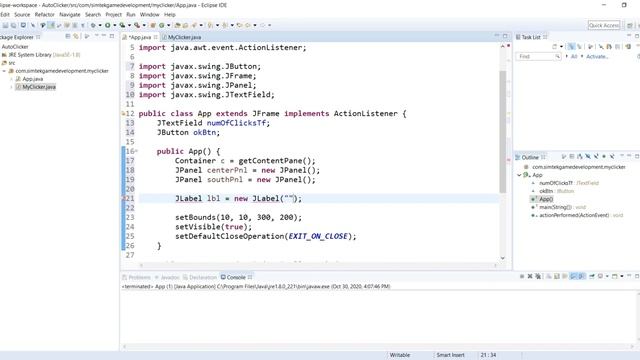Toggle Focus on Workweek in Task List
The height and width of the screenshot is (360, 640).
(x=590, y=47)
